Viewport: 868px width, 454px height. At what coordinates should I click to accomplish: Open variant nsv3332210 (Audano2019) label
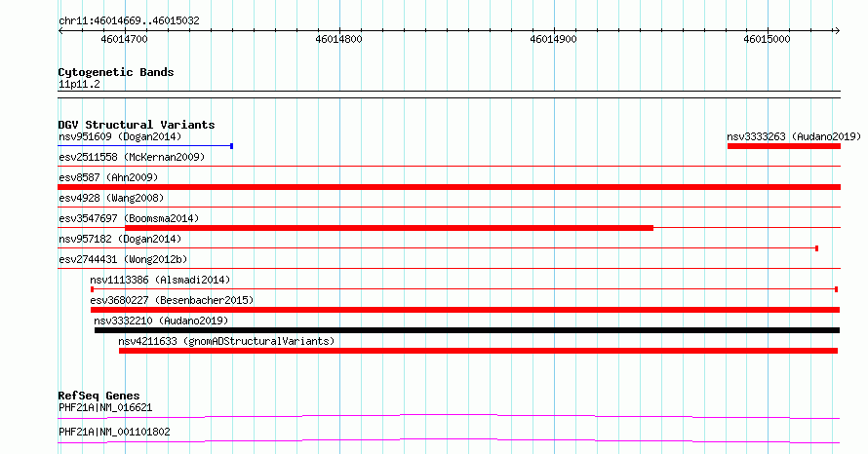[x=161, y=321]
